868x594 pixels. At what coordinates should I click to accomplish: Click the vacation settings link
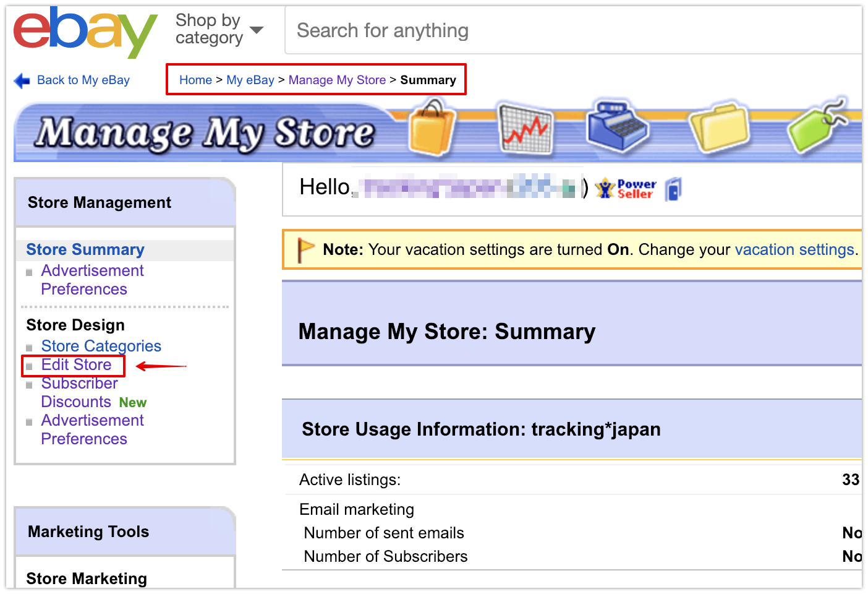[x=794, y=249]
